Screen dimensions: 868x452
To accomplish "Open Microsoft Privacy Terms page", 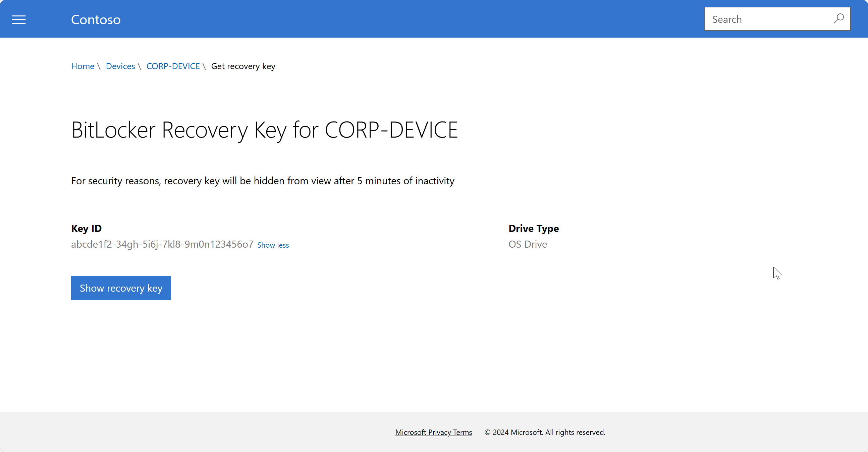I will pos(433,431).
